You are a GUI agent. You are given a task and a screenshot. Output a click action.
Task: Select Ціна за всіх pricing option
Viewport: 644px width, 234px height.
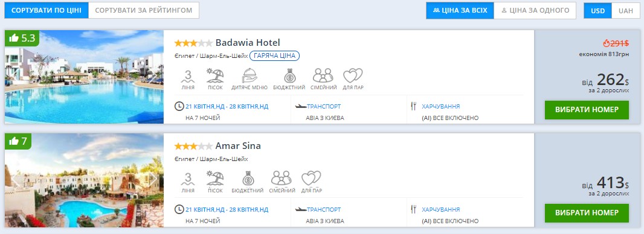(460, 10)
